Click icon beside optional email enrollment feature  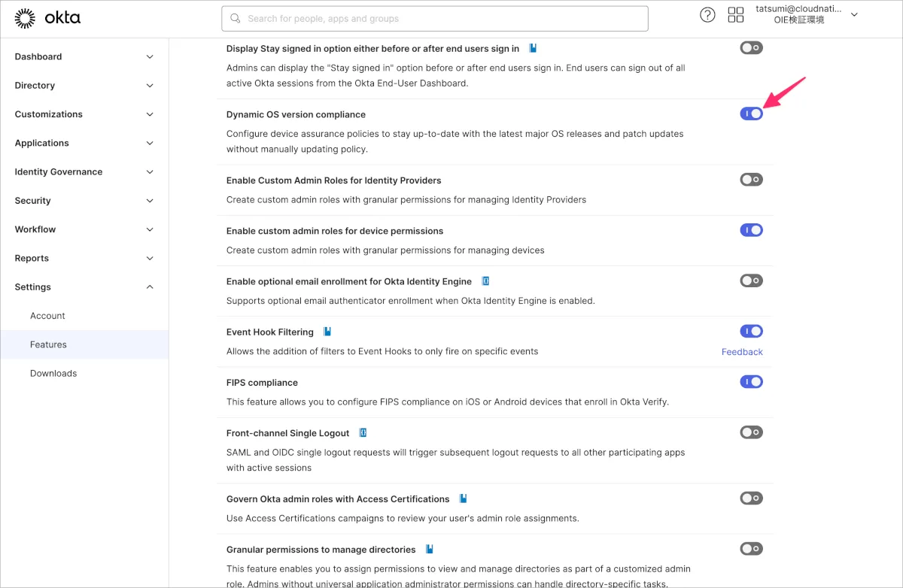coord(485,281)
